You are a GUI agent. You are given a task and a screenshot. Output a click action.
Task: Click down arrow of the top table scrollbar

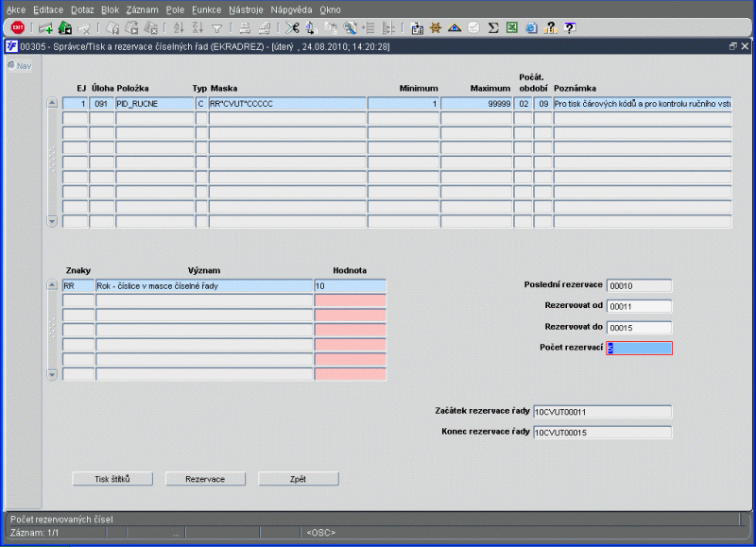(x=52, y=221)
